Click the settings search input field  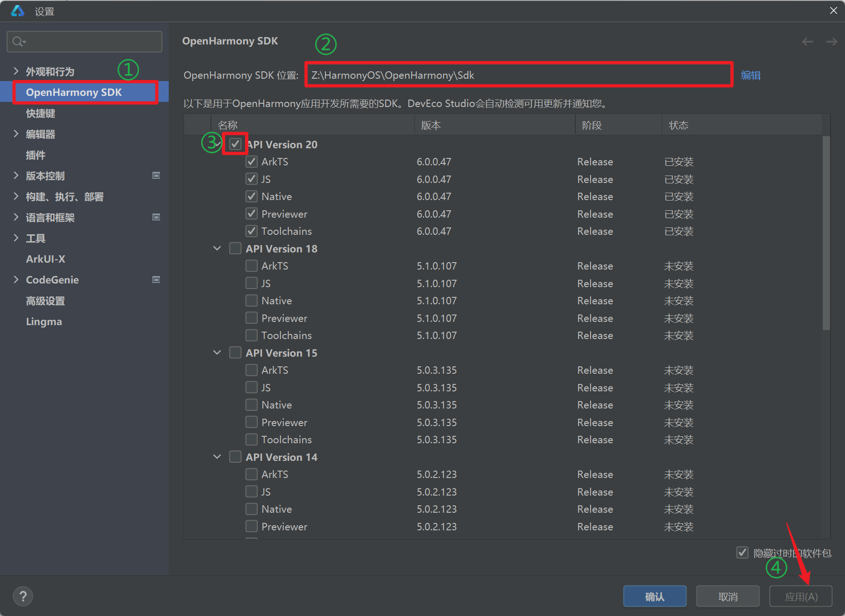[84, 42]
